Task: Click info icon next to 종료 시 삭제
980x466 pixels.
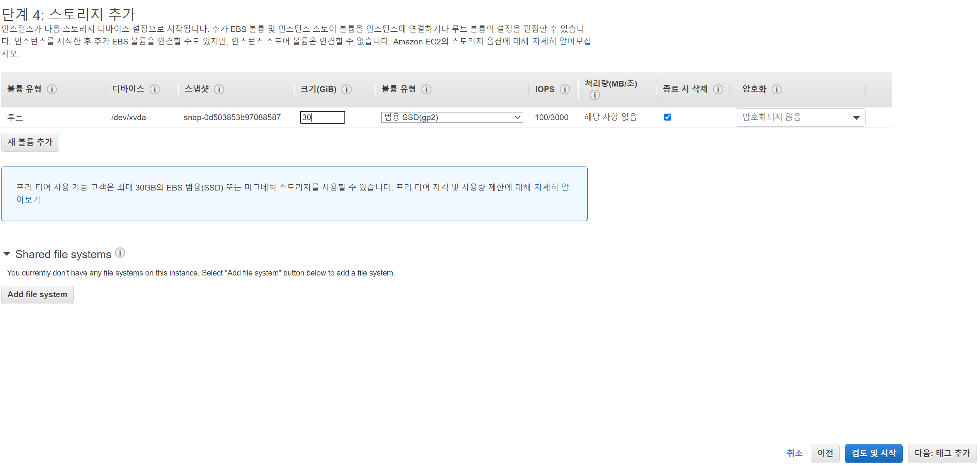Action: pyautogui.click(x=718, y=89)
